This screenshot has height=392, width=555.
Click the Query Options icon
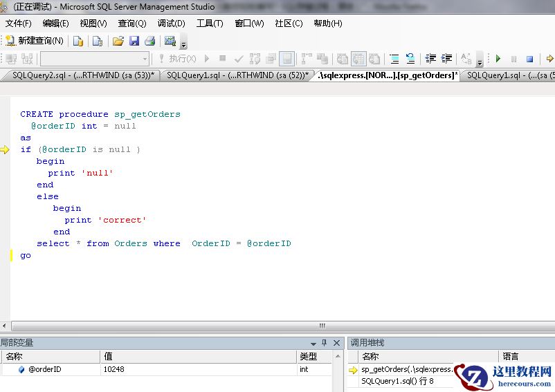click(271, 59)
